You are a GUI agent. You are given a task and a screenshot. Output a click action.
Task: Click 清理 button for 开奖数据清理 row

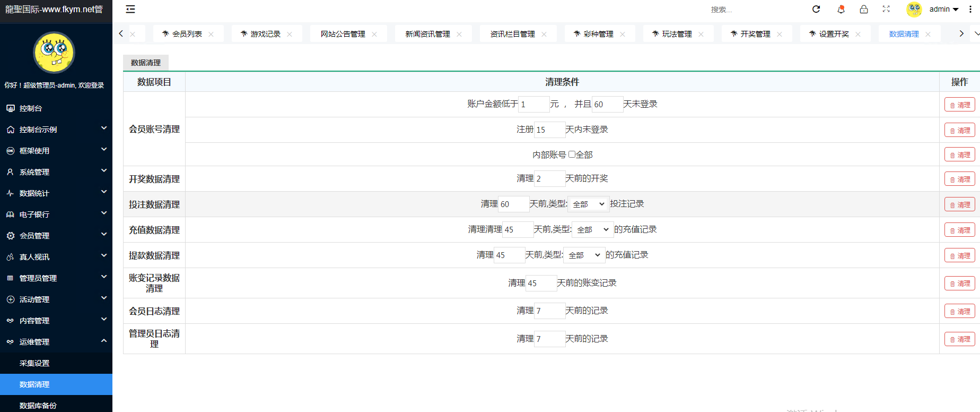click(959, 179)
